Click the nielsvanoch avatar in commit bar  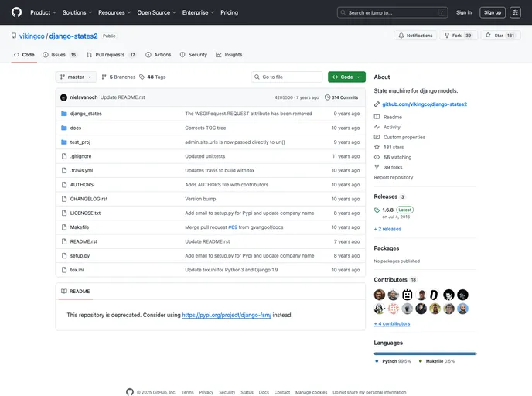click(x=63, y=97)
